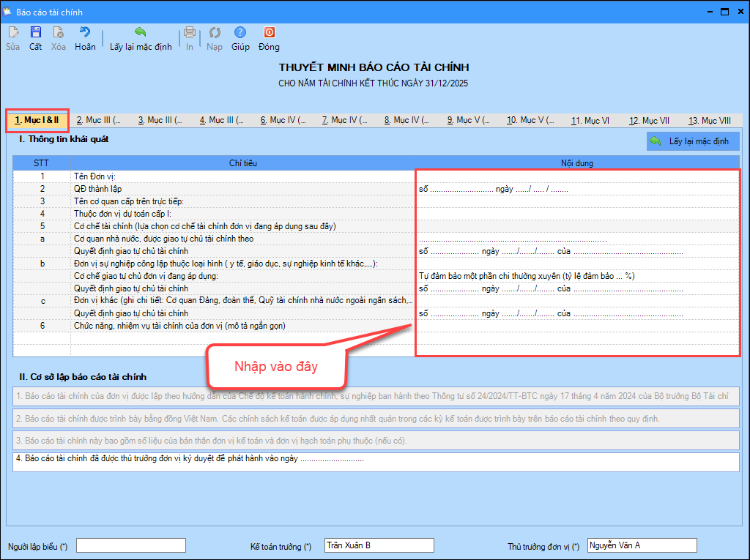Click the QĐ thành lập content cell
The width and height of the screenshot is (750, 560).
[577, 189]
